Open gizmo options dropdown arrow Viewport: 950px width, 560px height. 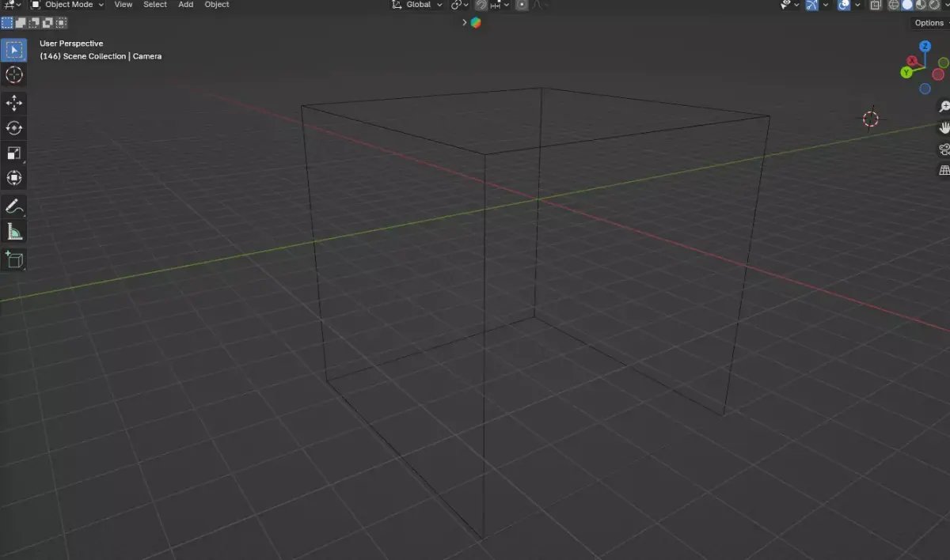(x=826, y=5)
